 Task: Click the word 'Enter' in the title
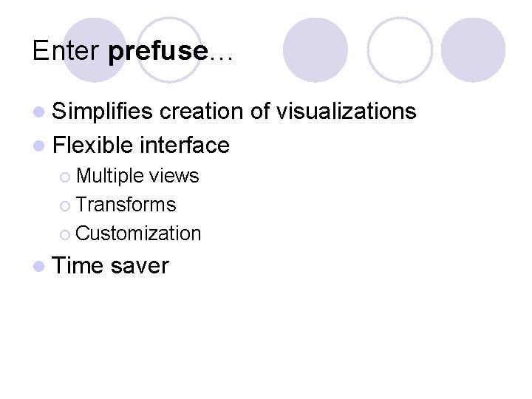click(x=66, y=51)
